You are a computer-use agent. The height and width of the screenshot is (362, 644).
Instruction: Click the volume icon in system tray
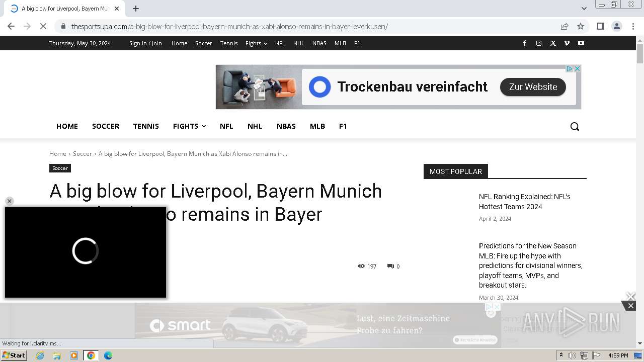tap(572, 355)
